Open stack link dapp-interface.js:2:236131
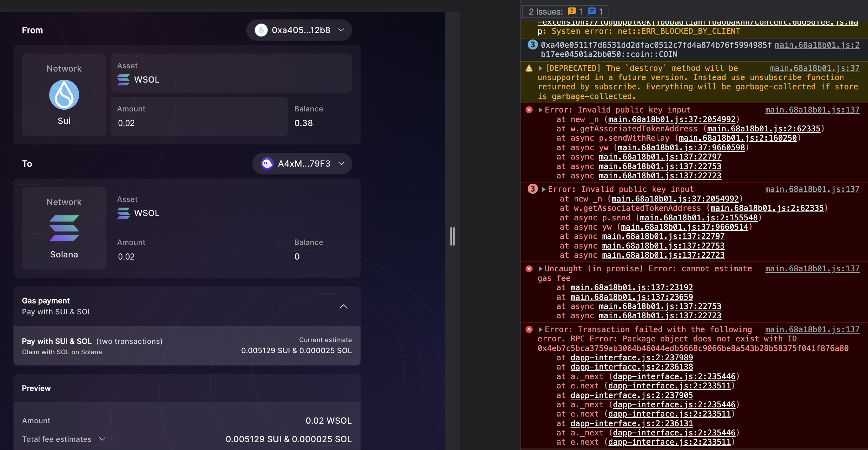Screen dimensions: 868x450 (x=632, y=424)
